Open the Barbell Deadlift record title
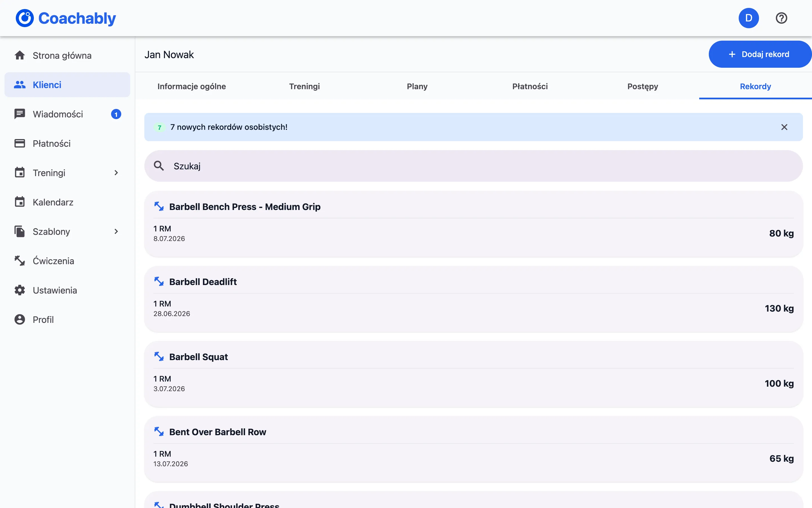812x508 pixels. click(x=203, y=282)
